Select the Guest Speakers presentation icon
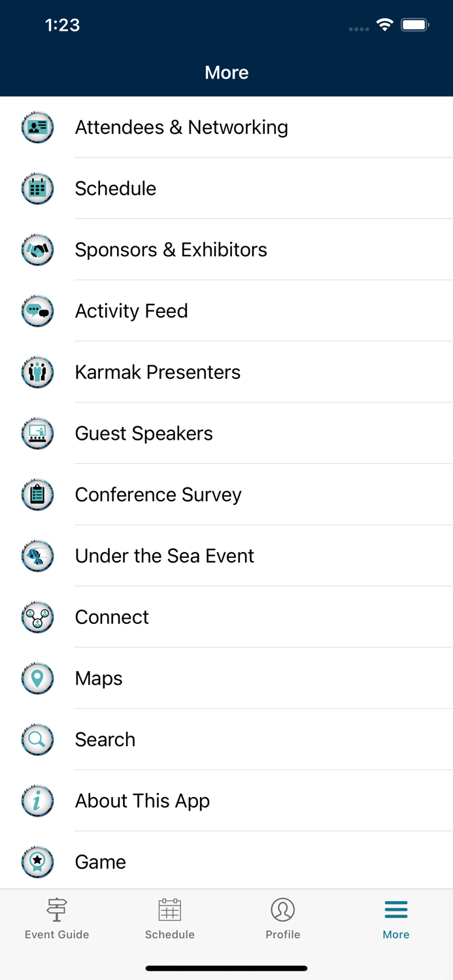This screenshot has width=453, height=980. point(37,433)
